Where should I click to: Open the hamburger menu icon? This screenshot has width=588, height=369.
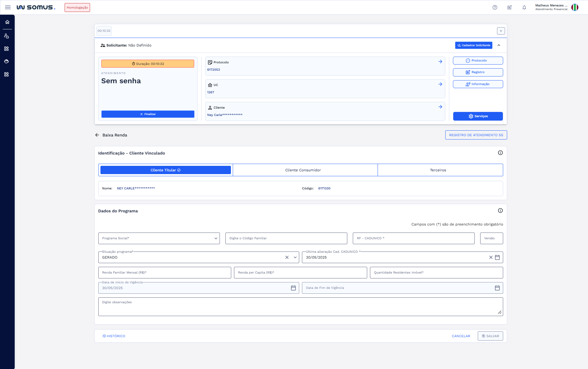click(8, 7)
